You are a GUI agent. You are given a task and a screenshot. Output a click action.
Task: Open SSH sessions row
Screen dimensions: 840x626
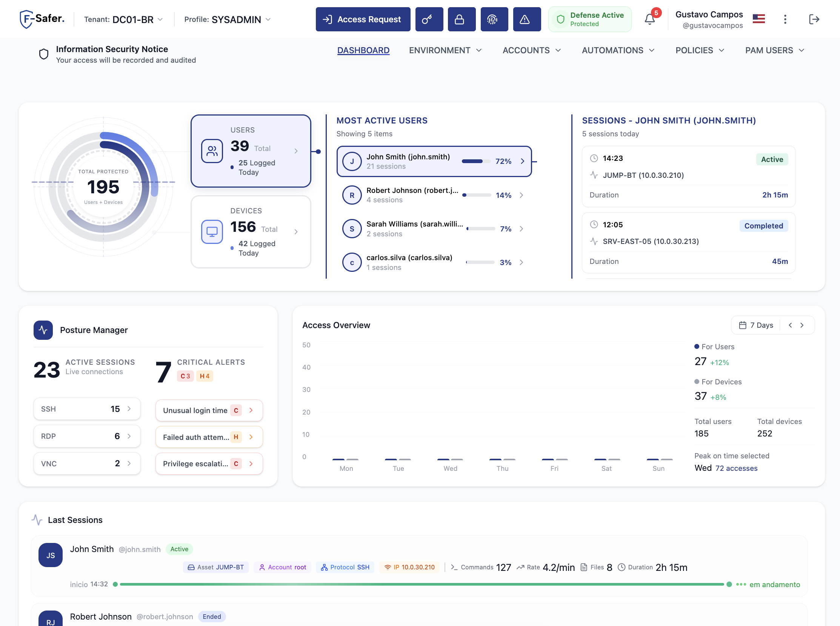87,409
